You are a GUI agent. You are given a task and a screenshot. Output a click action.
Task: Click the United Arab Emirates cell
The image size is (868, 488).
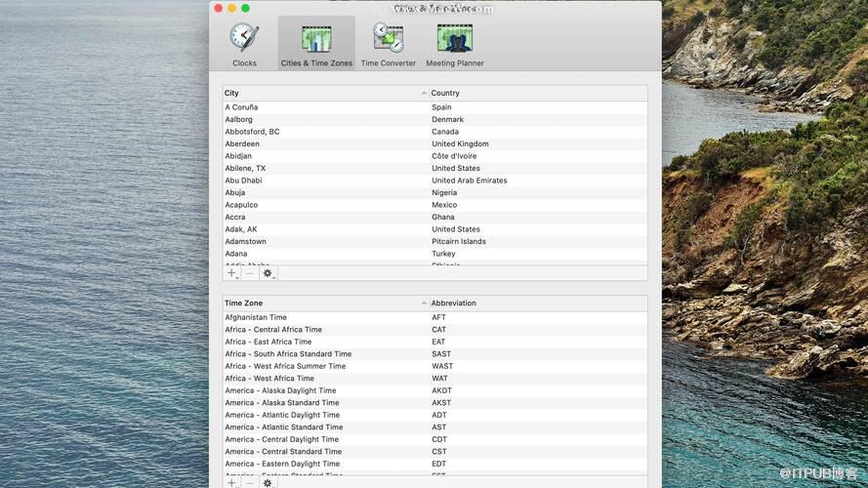click(x=470, y=181)
